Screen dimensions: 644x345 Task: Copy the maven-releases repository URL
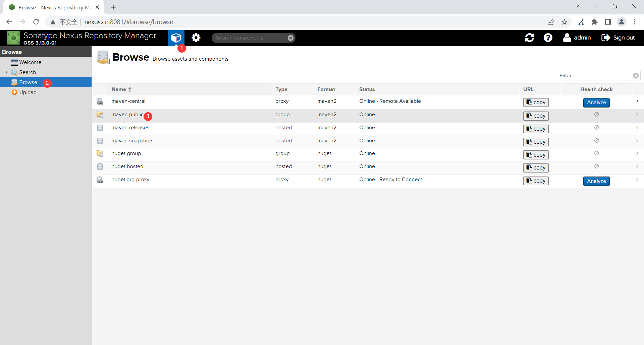(x=536, y=129)
